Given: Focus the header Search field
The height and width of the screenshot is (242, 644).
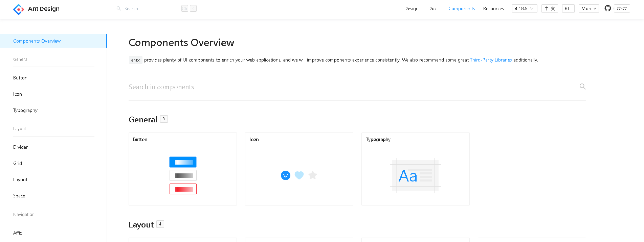Looking at the screenshot, I should click(151, 8).
